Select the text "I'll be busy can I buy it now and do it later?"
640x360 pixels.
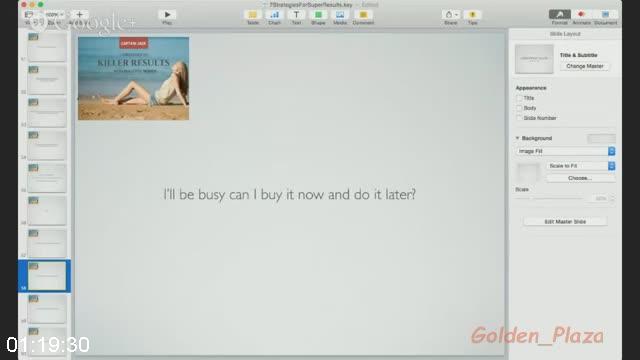(x=289, y=194)
